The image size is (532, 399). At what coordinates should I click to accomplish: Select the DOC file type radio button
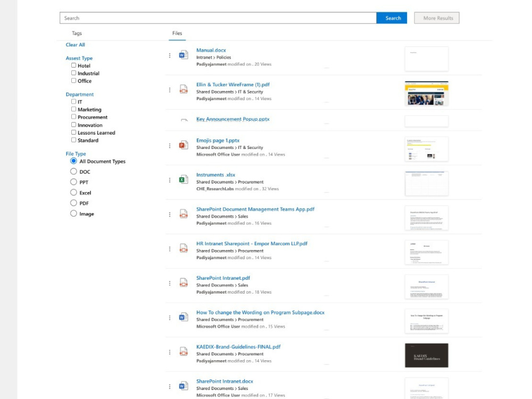pyautogui.click(x=73, y=171)
